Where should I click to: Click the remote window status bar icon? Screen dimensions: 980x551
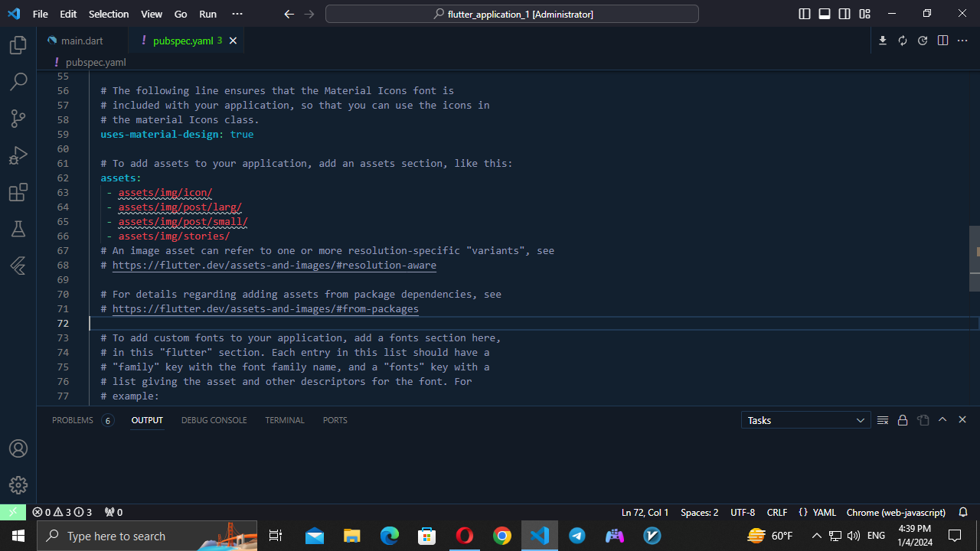pos(13,512)
